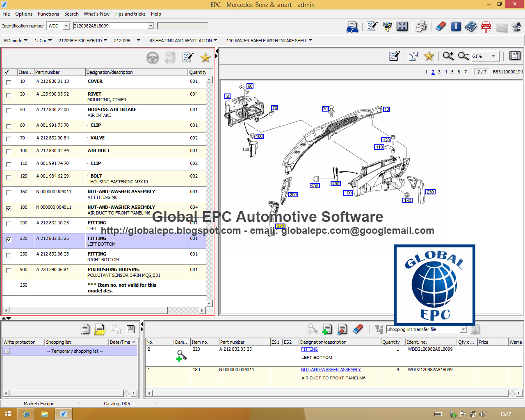Open the information icon in the toolbar
The width and height of the screenshot is (525, 420).
pyautogui.click(x=456, y=26)
